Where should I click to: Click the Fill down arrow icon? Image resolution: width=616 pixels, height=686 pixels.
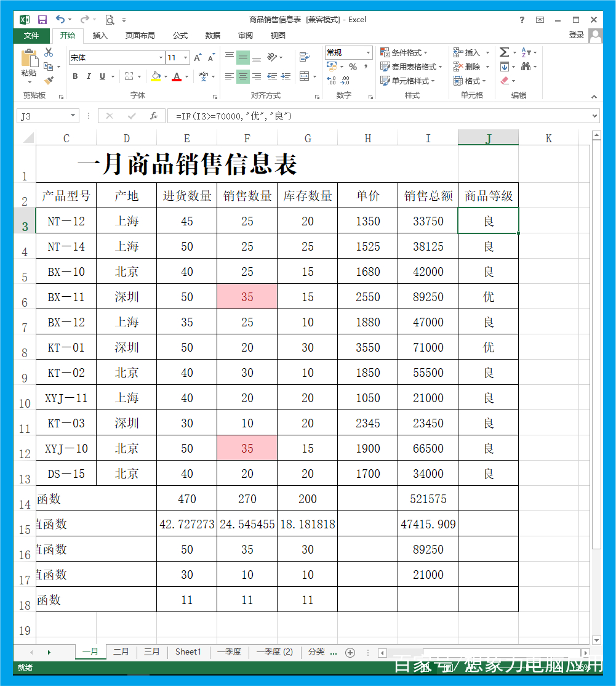pos(505,67)
